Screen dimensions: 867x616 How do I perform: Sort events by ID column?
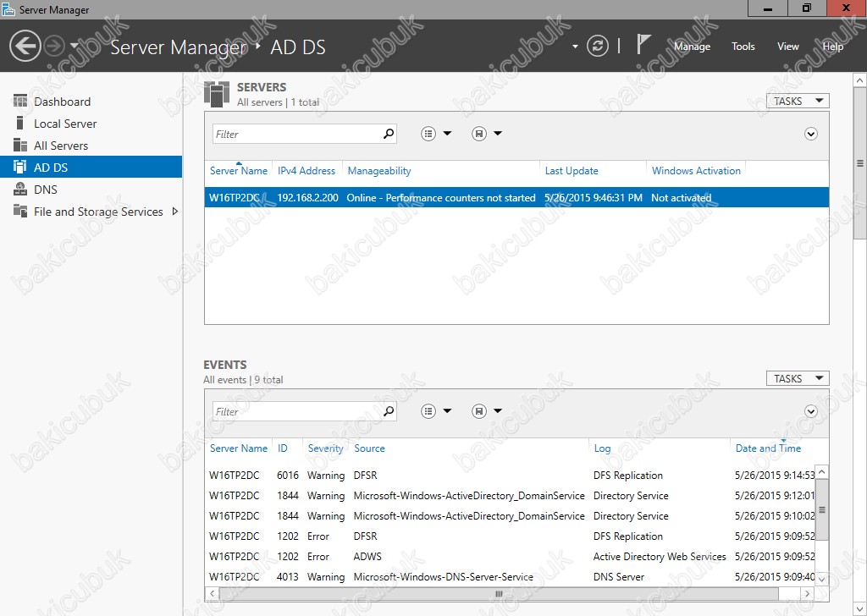tap(283, 448)
